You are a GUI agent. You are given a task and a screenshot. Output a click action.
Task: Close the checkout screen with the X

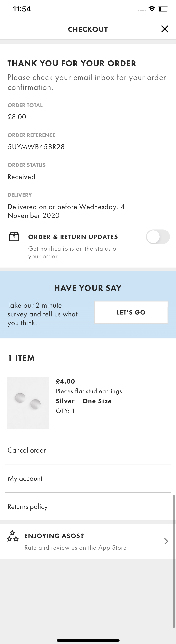pyautogui.click(x=164, y=29)
